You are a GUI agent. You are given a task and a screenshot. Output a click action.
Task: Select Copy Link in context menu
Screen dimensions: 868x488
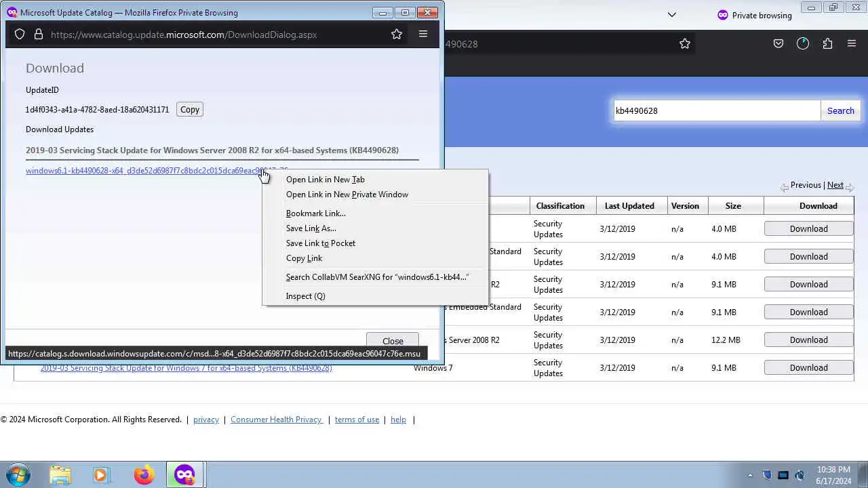[x=374, y=258]
